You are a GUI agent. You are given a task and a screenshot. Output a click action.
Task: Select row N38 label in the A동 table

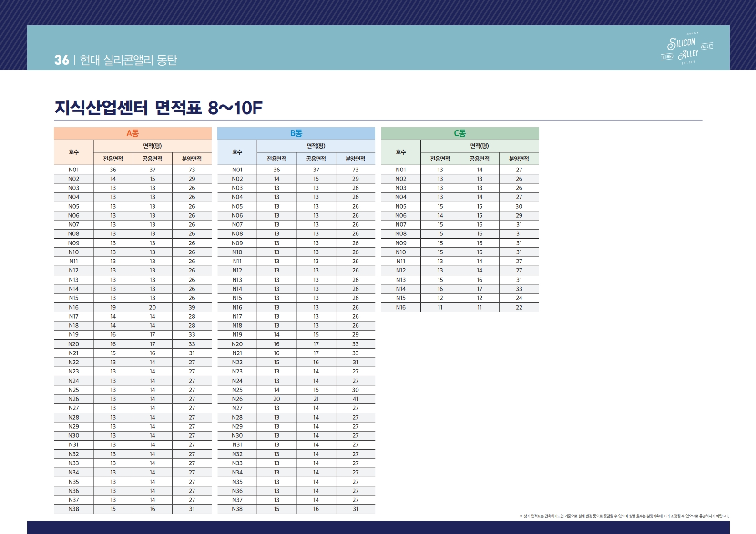[x=73, y=509]
